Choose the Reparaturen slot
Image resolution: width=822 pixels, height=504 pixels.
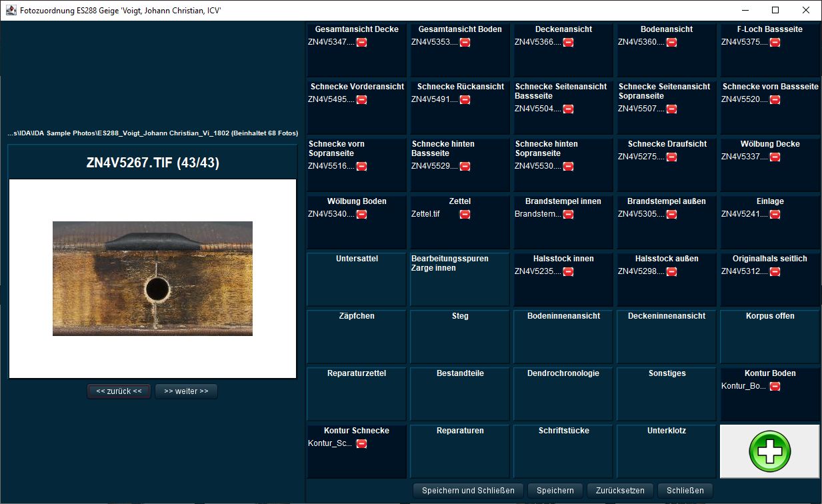pyautogui.click(x=460, y=451)
